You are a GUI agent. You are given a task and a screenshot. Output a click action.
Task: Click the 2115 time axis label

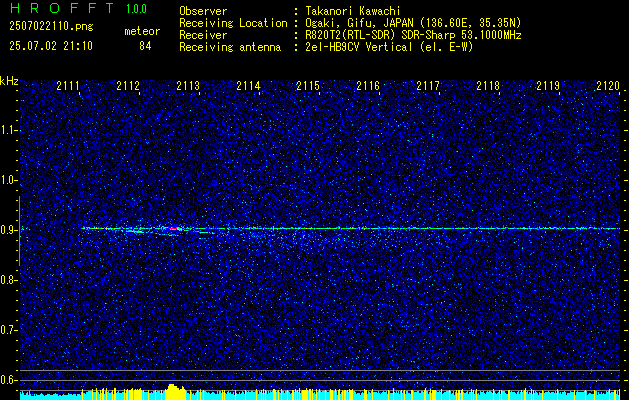click(x=308, y=85)
